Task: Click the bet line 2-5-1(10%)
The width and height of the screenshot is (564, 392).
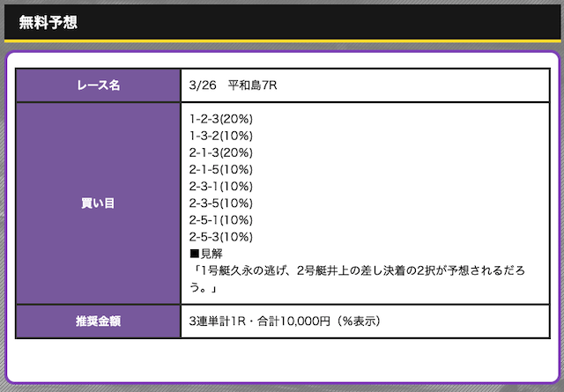Action: [x=221, y=220]
